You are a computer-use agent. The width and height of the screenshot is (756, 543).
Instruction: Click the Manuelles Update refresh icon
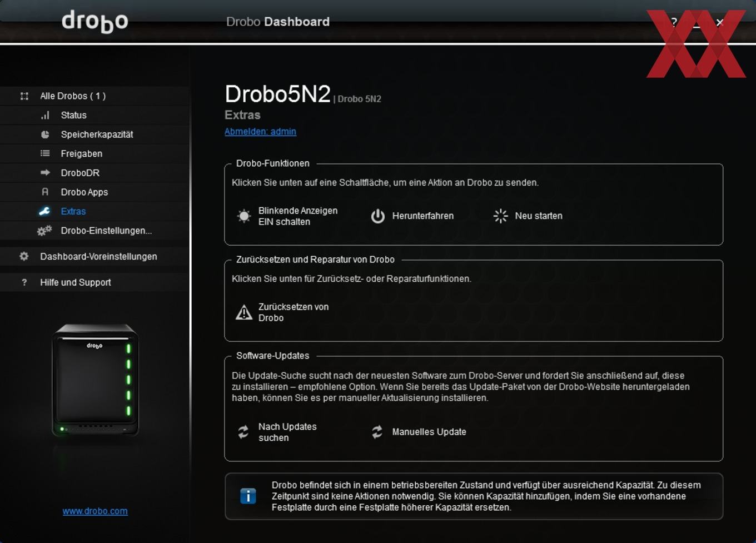click(x=377, y=432)
